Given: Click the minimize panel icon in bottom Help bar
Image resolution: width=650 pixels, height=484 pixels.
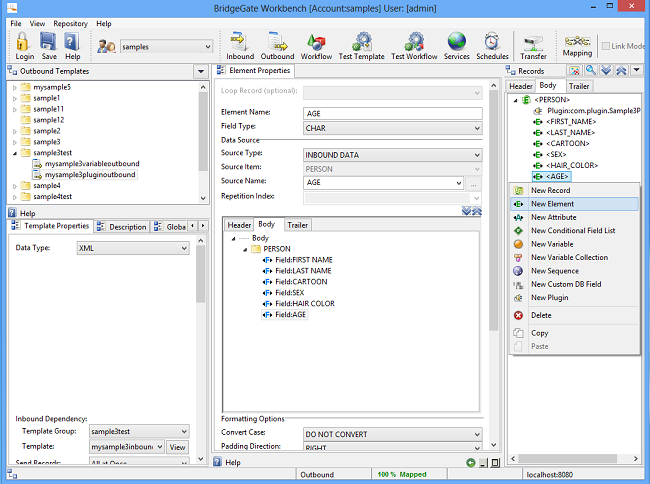Looking at the screenshot, I should pos(483,462).
